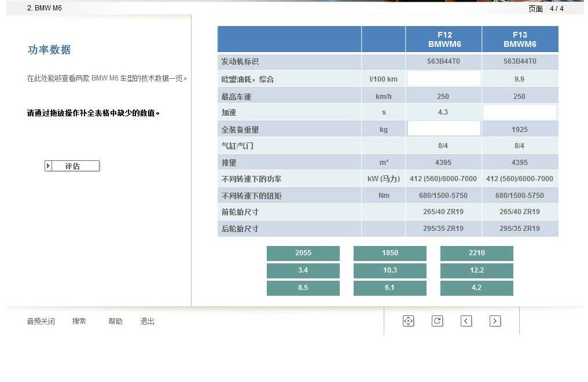This screenshot has height=382, width=588.
Task: Click empty F12 fuel consumption cell
Action: tap(444, 79)
